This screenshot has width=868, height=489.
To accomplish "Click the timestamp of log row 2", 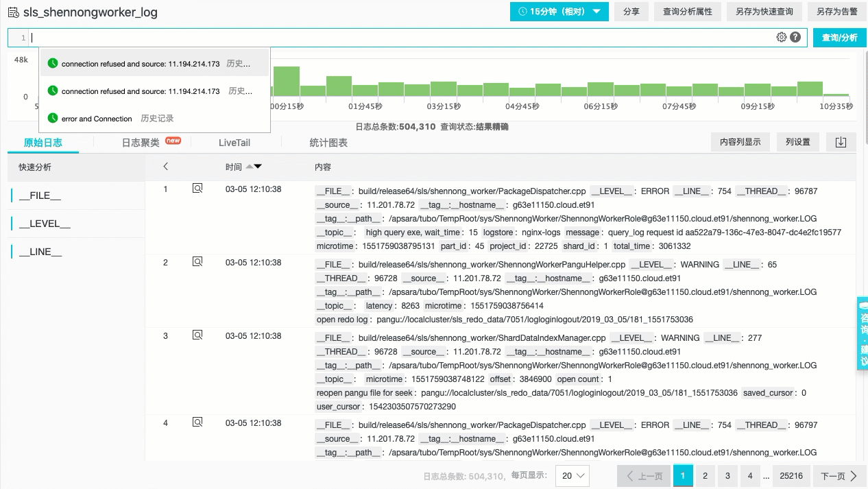I will pos(253,263).
